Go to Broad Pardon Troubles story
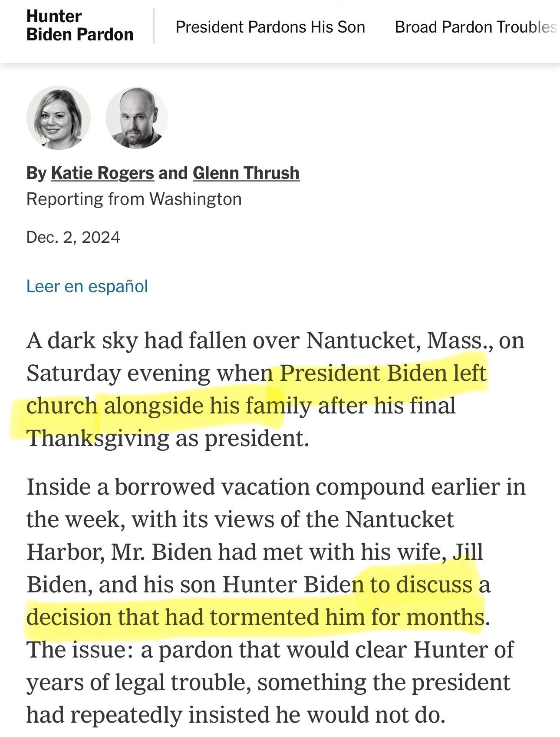The image size is (560, 737). point(476,27)
